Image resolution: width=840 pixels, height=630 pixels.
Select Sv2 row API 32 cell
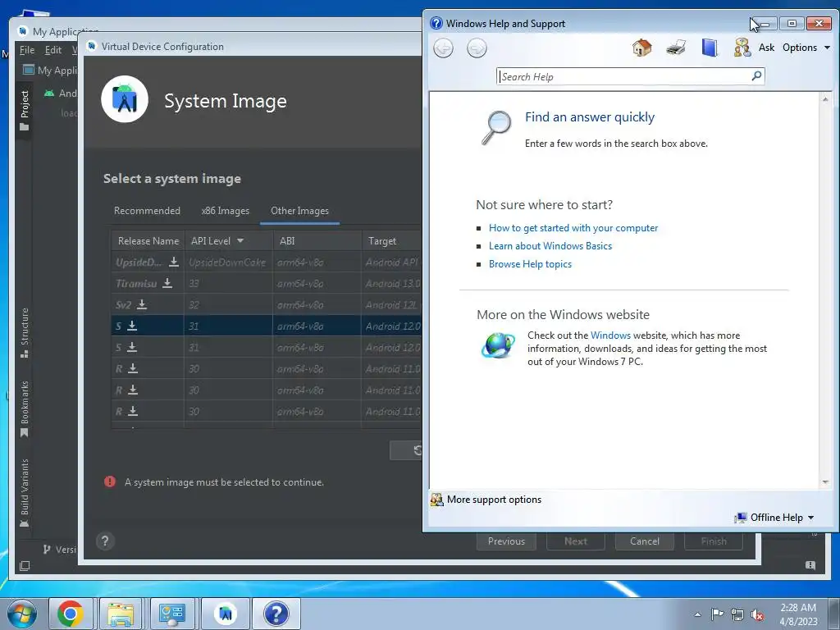pos(228,305)
